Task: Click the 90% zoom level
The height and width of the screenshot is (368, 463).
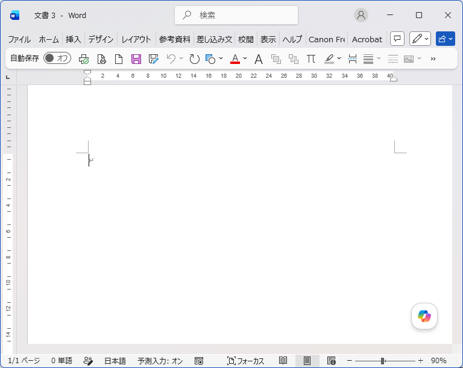Action: [x=438, y=361]
